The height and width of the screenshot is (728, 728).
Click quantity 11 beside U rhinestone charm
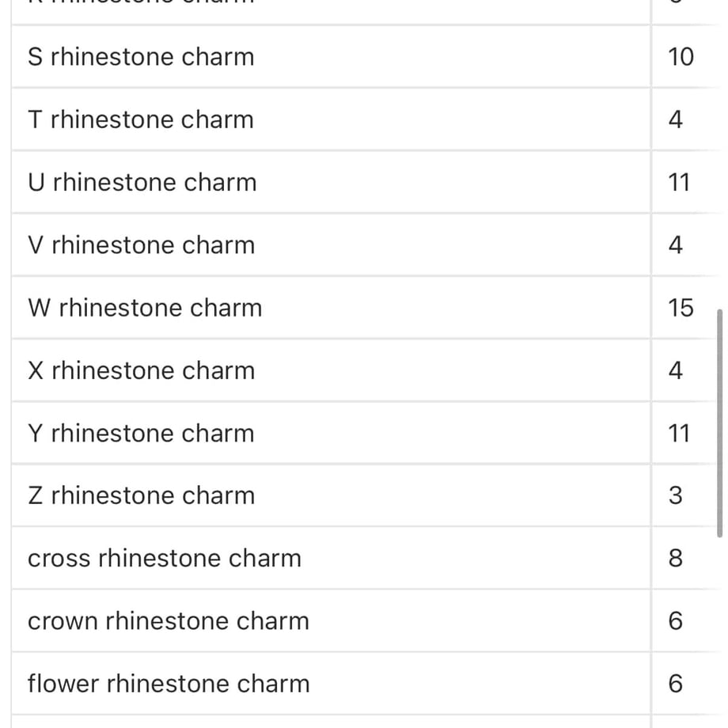(x=679, y=183)
